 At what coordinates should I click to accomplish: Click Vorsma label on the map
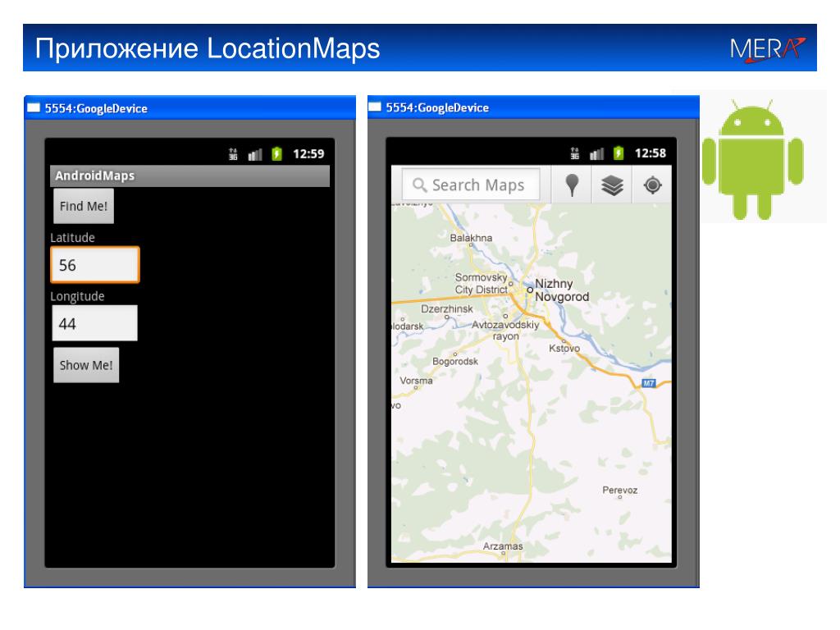pos(416,381)
